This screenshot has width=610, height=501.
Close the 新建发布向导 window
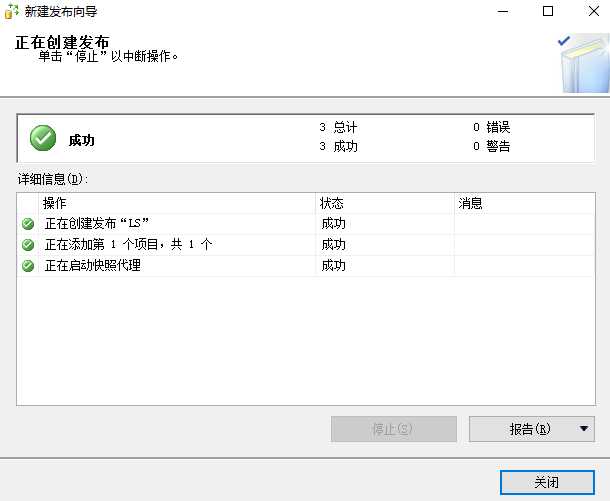click(594, 11)
